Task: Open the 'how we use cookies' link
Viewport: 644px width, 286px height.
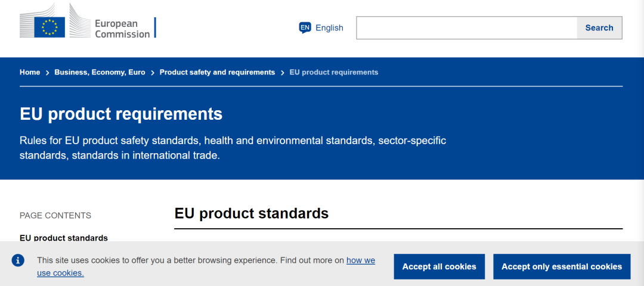Action: pyautogui.click(x=360, y=260)
